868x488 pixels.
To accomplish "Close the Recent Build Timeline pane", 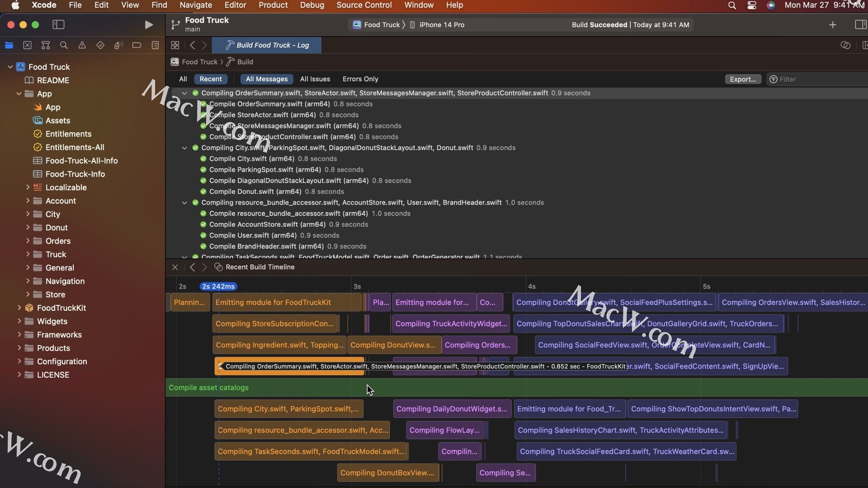I will [x=175, y=267].
